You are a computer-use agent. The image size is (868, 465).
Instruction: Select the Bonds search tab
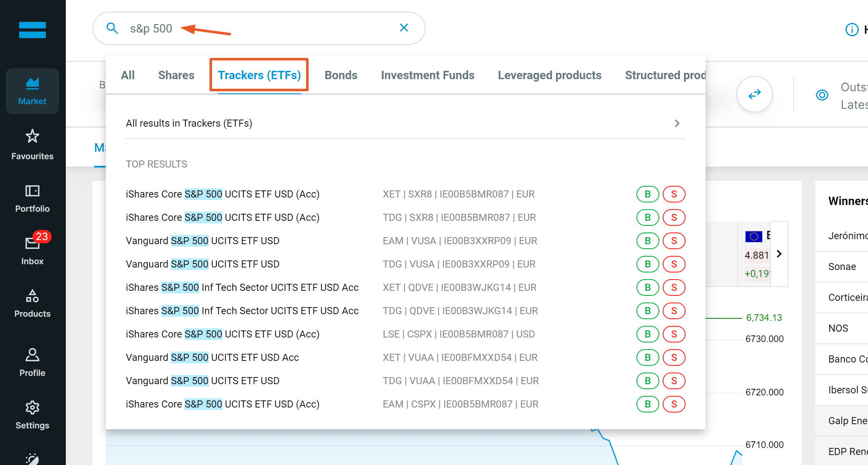[x=341, y=75]
